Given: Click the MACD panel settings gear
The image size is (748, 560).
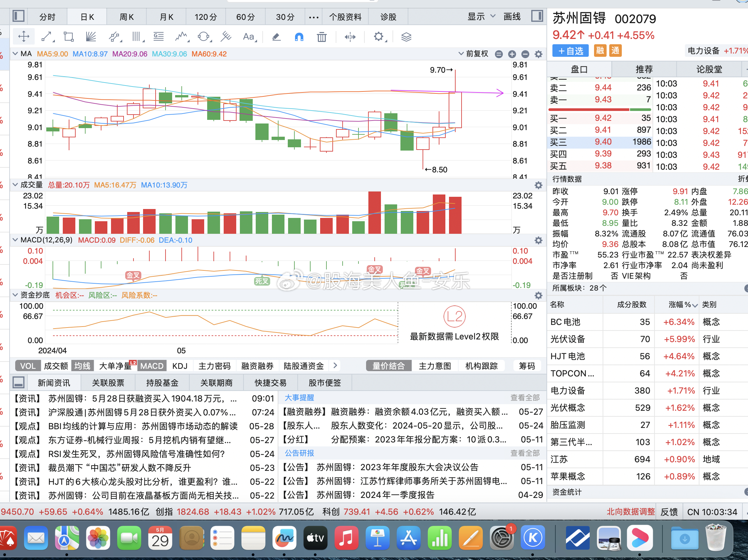Looking at the screenshot, I should pyautogui.click(x=538, y=240).
